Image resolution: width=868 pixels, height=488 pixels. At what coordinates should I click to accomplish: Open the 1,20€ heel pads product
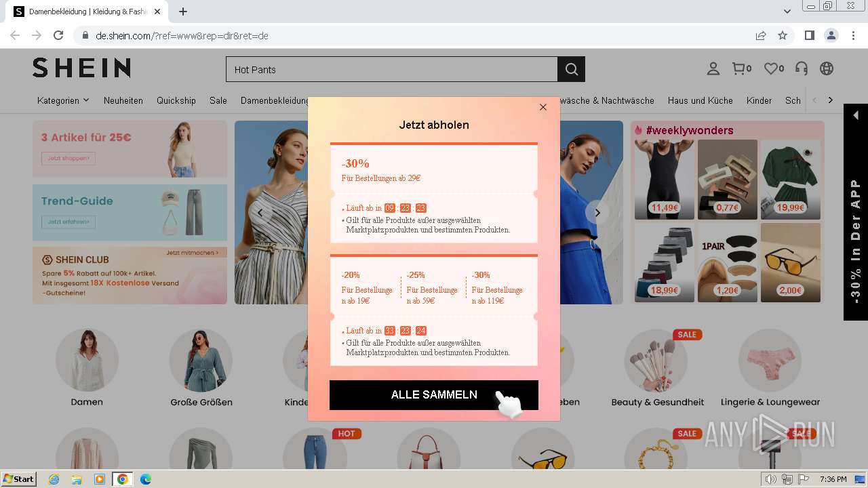(728, 262)
